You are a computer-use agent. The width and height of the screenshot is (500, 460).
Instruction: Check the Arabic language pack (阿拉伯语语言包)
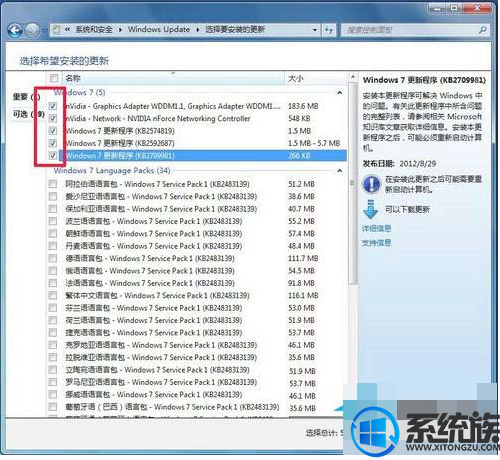click(53, 184)
